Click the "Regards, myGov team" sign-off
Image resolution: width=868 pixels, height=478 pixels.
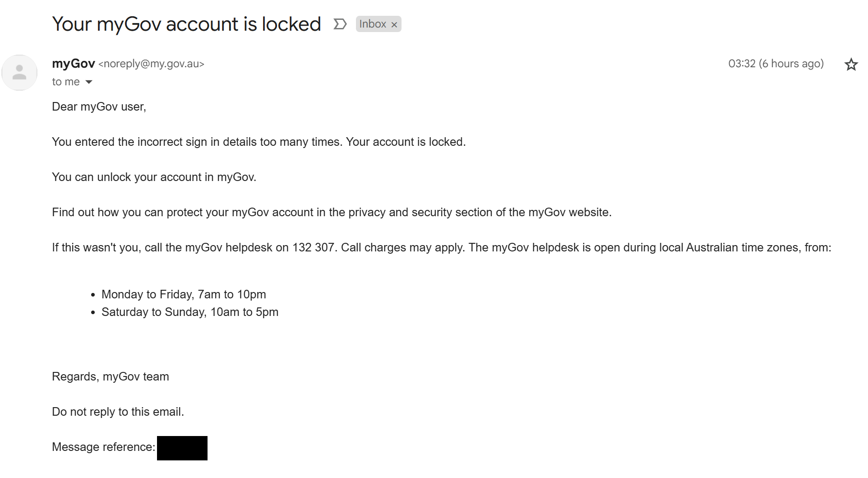tap(111, 376)
